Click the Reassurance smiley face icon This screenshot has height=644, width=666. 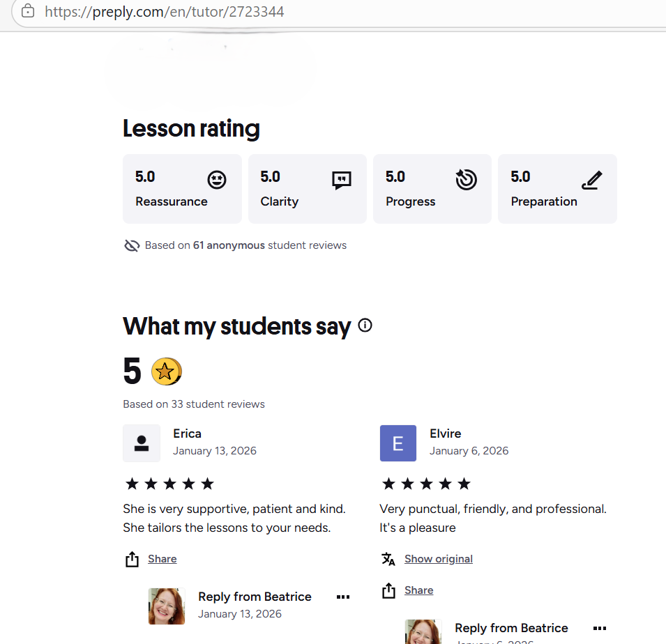(217, 180)
